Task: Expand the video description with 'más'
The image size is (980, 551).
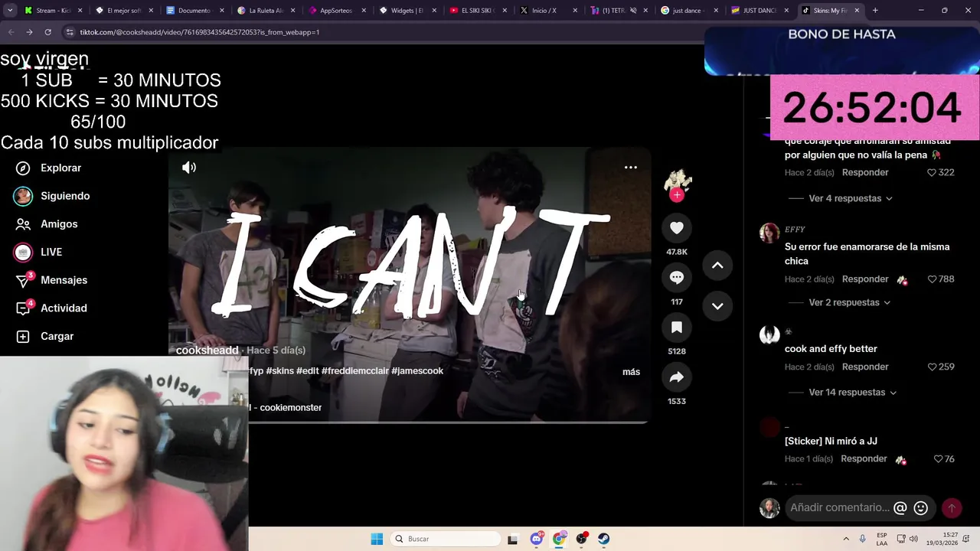Action: 631,372
